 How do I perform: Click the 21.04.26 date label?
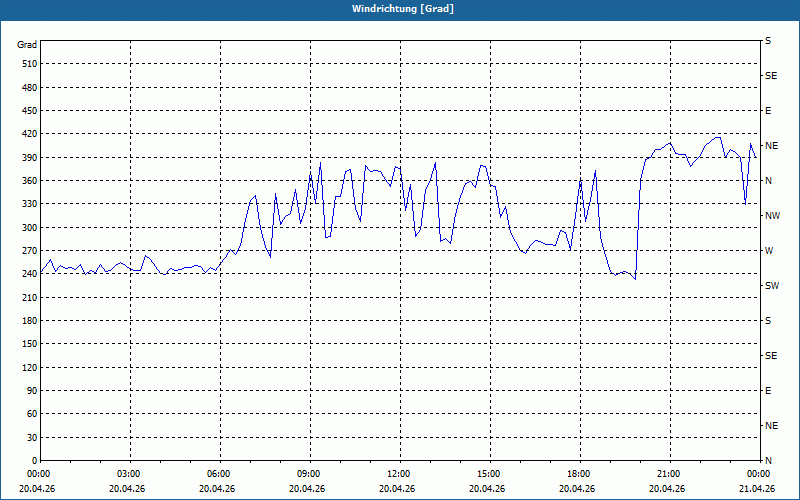coord(757,489)
